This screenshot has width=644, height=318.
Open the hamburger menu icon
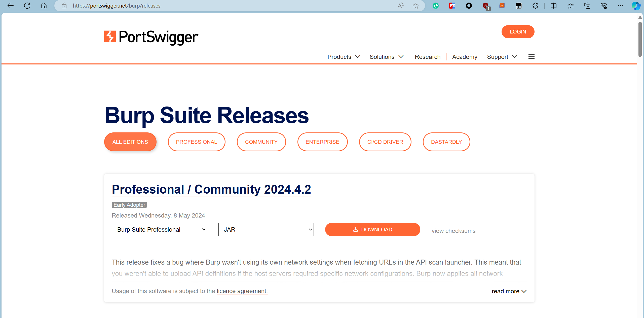tap(531, 57)
